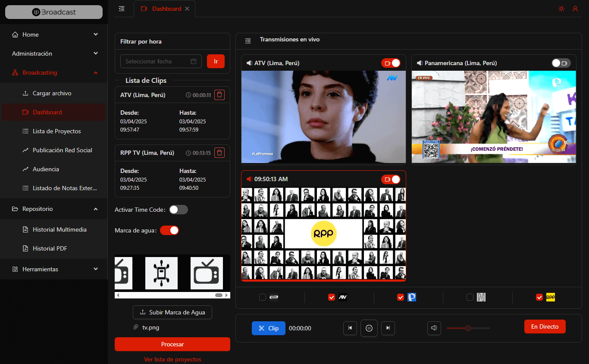Skip to previous with the back control

coord(350,328)
